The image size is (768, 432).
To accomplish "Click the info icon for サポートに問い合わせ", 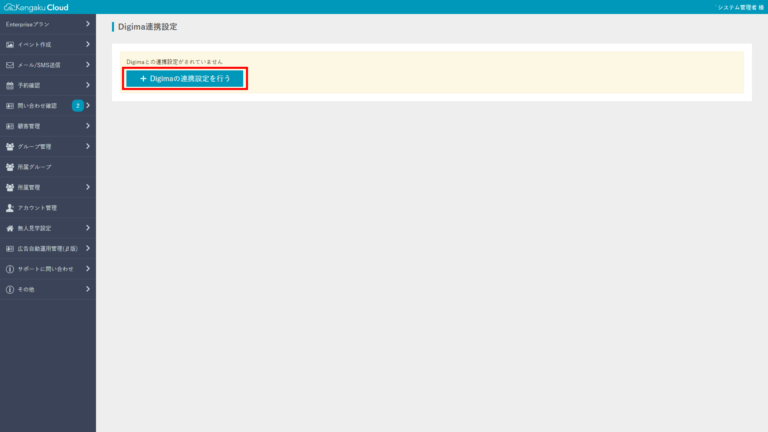I will tap(10, 269).
